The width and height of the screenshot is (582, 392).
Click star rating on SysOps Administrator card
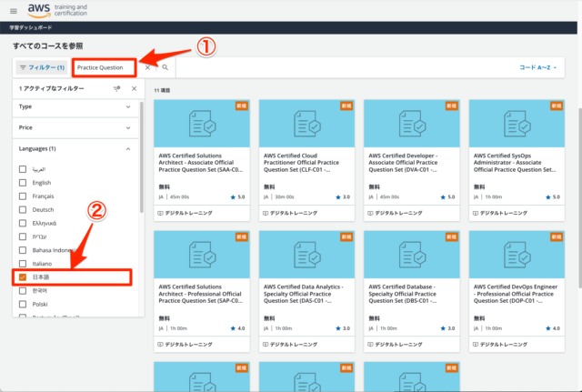553,197
